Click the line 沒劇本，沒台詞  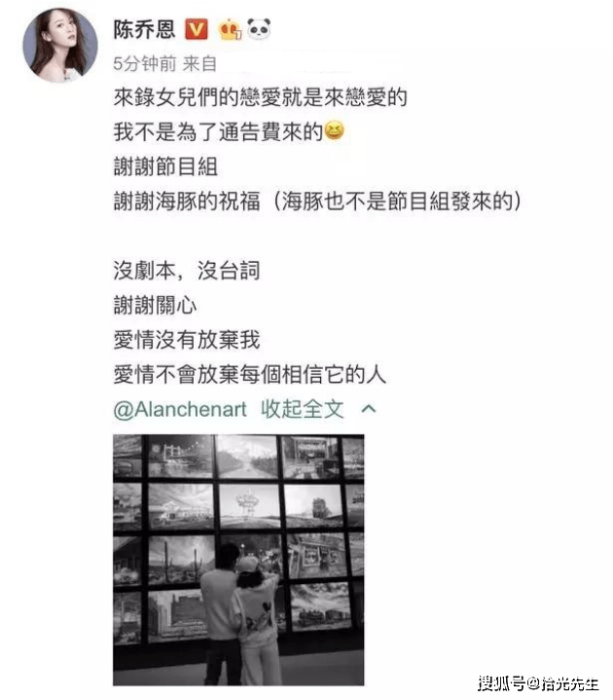187,271
